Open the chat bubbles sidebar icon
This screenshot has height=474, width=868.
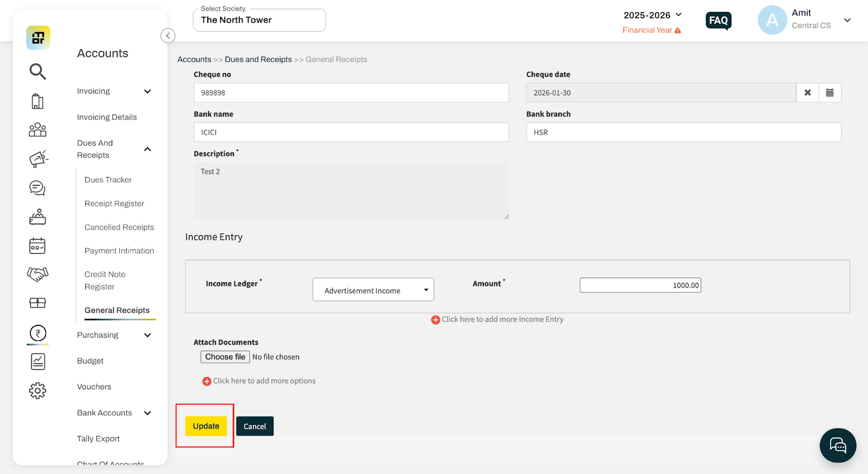coord(37,188)
